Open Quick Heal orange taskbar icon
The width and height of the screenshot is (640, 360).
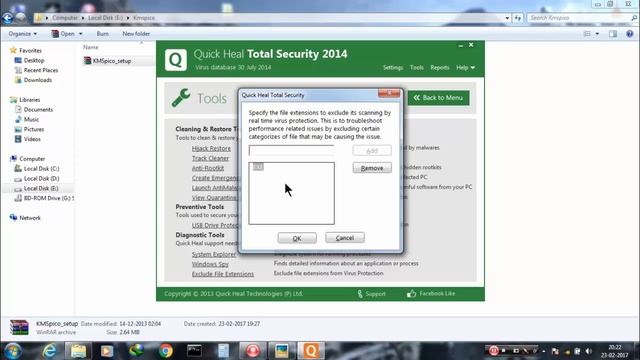coord(311,351)
